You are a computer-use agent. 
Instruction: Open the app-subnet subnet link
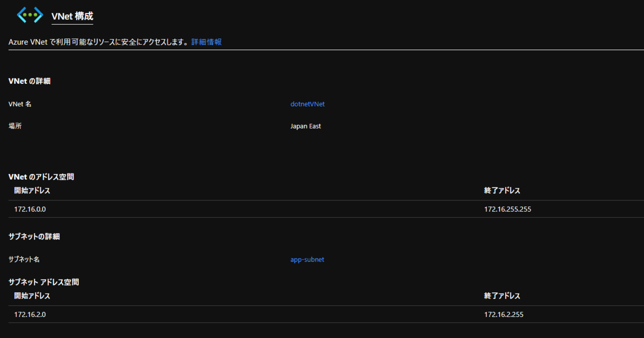(307, 260)
